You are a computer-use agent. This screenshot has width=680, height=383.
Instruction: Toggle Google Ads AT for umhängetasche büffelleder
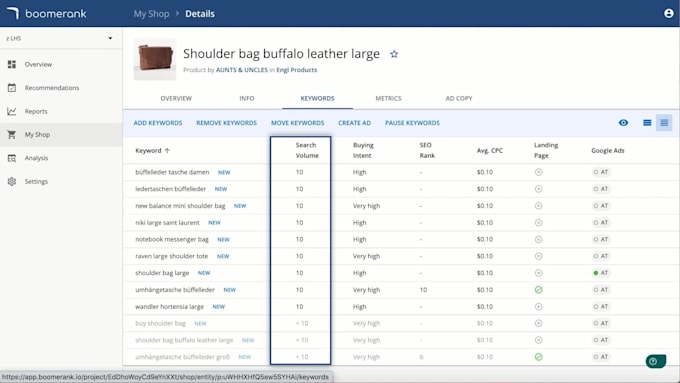point(601,290)
